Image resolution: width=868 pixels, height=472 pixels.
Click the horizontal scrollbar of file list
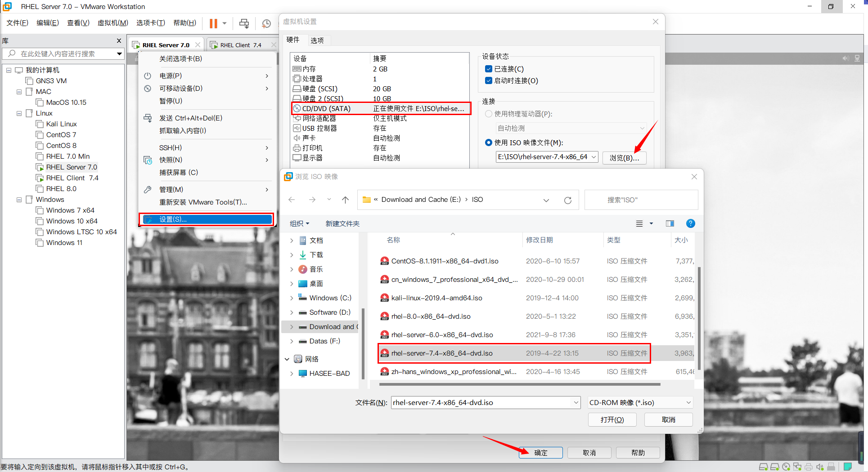coord(520,384)
